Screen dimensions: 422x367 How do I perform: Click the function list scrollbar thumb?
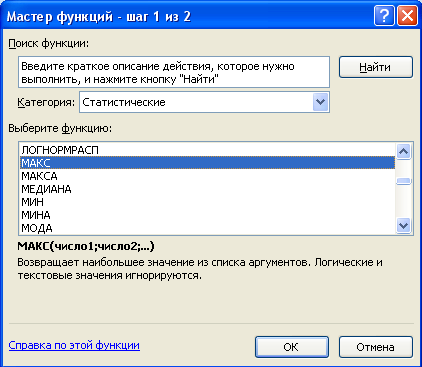[x=404, y=181]
